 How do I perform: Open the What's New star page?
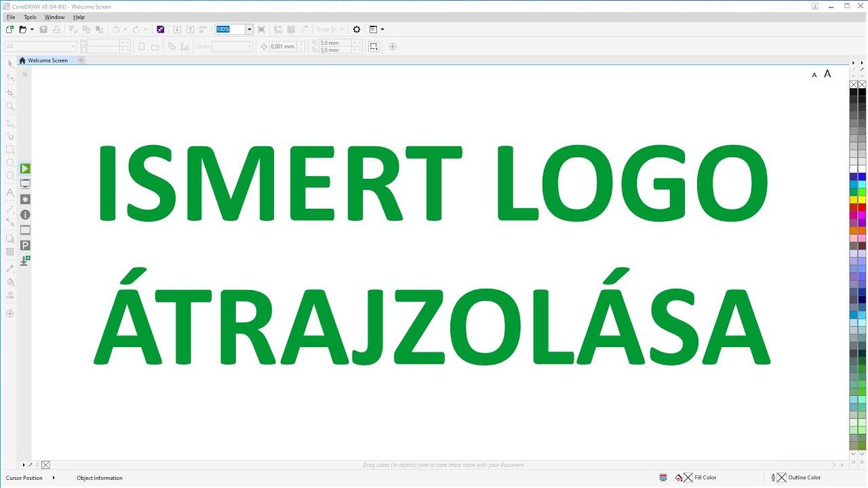point(25,199)
